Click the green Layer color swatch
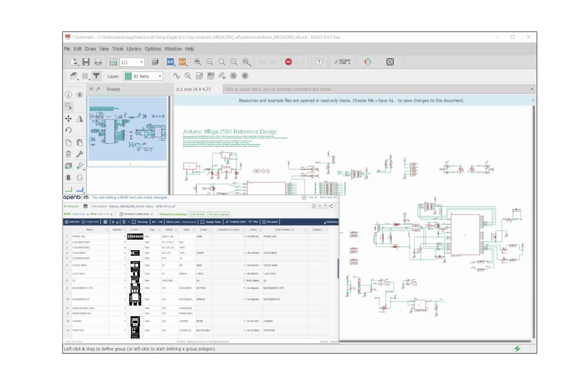The width and height of the screenshot is (588, 384). (x=128, y=76)
